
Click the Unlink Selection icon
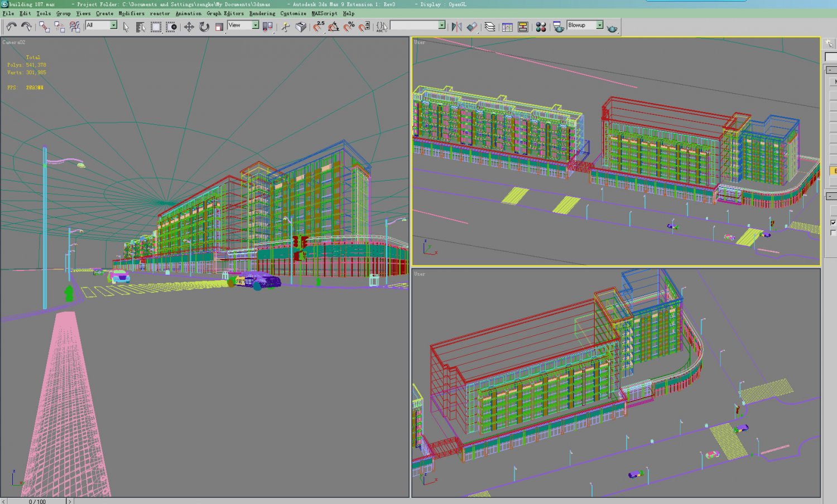click(x=59, y=27)
